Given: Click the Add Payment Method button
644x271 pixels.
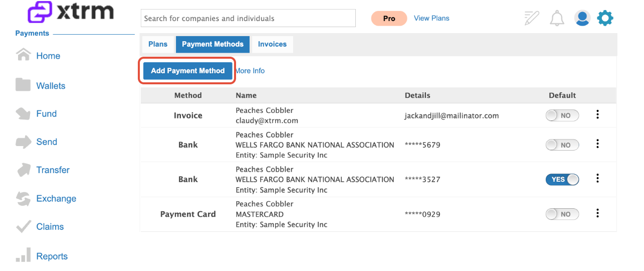Looking at the screenshot, I should (x=188, y=71).
